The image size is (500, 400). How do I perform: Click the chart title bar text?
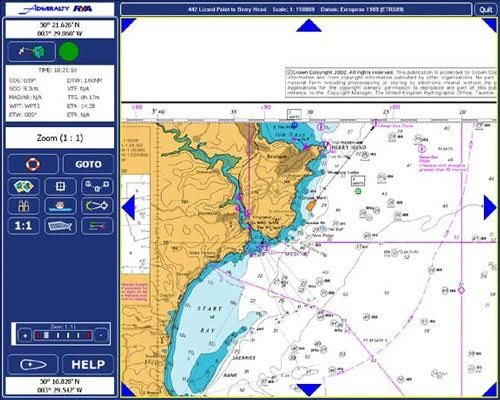pos(296,9)
